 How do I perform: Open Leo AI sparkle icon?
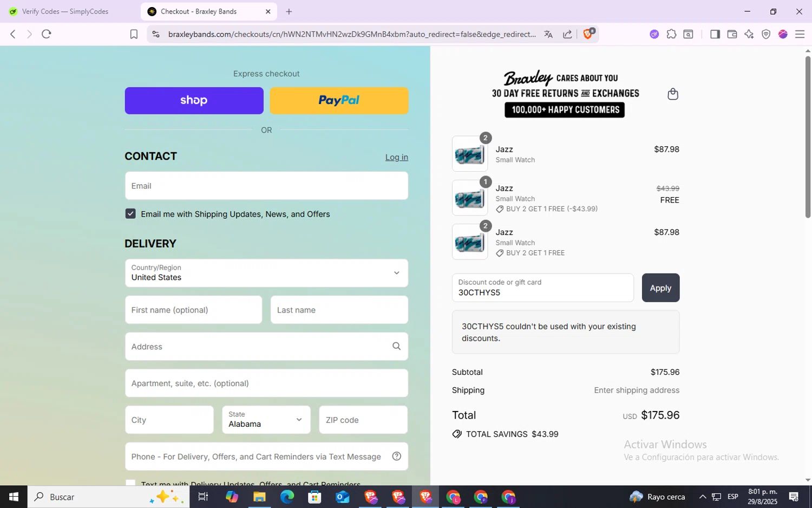[x=749, y=34]
